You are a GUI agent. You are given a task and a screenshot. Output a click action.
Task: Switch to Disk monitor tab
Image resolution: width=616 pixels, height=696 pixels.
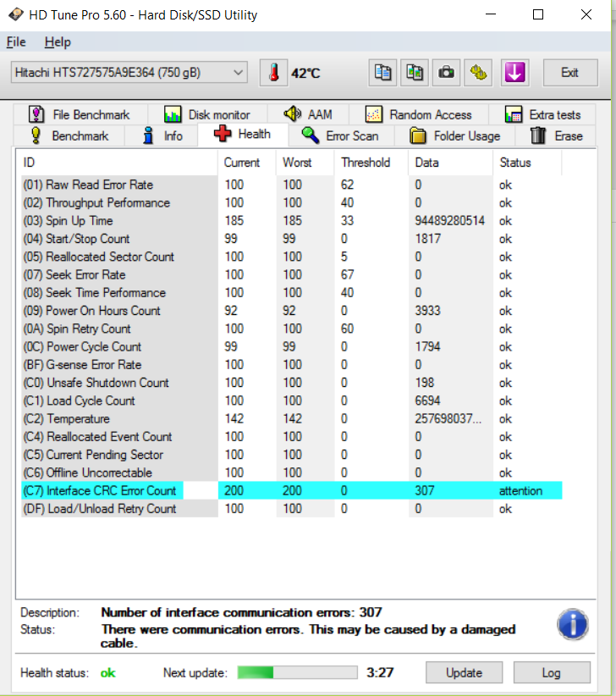[x=207, y=114]
